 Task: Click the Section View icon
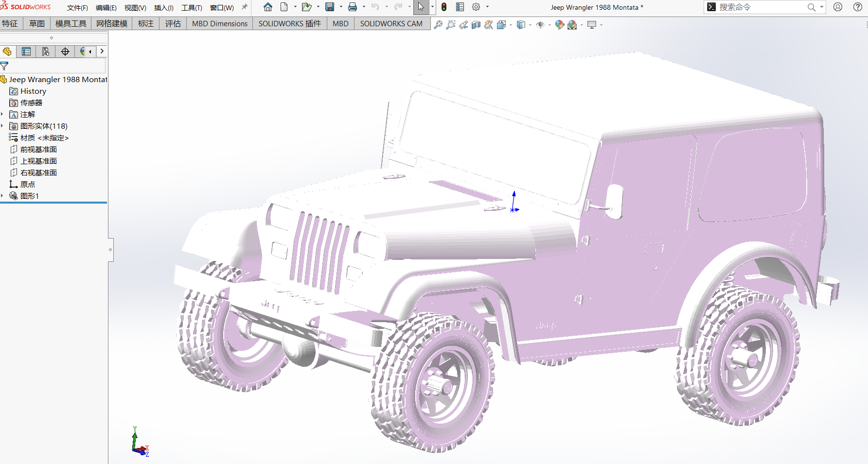tap(476, 25)
